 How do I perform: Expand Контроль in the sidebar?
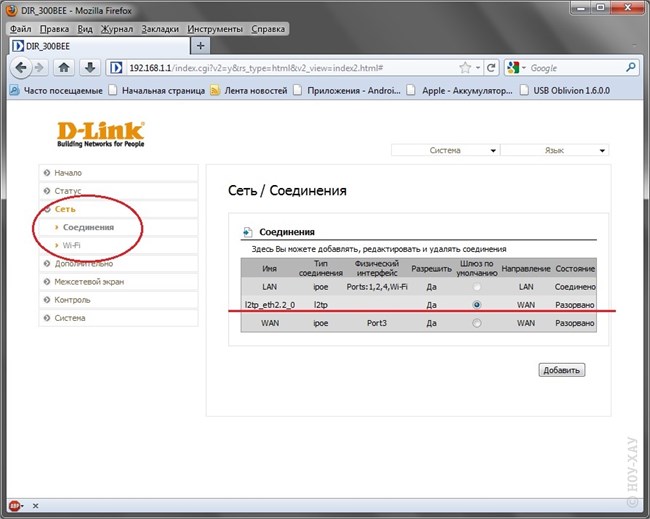(x=119, y=300)
